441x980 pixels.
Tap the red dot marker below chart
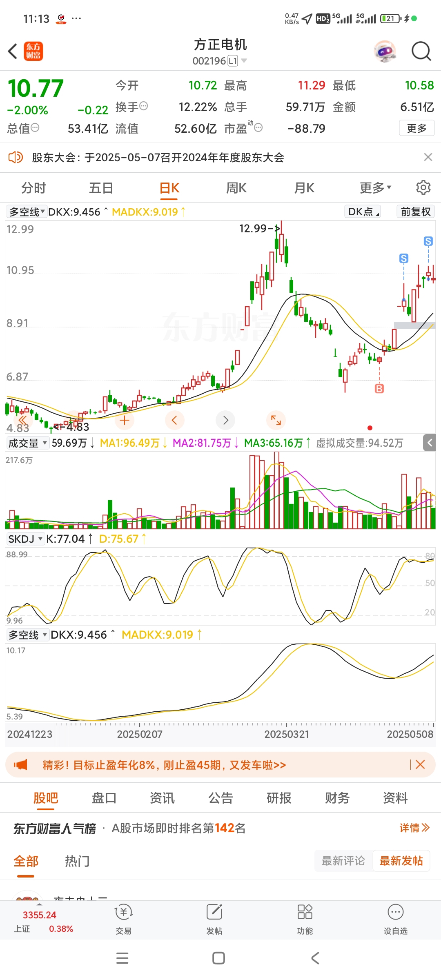[x=370, y=428]
